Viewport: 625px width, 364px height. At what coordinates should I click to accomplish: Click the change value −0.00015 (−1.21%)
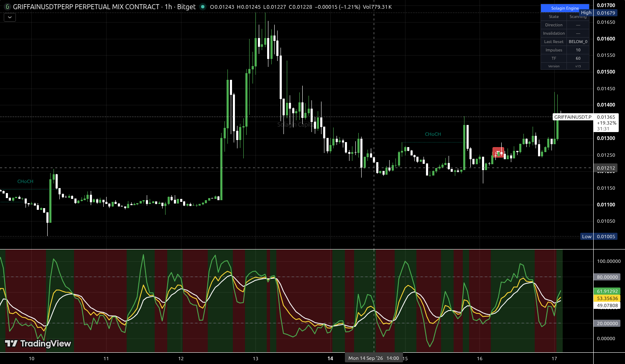pos(337,7)
